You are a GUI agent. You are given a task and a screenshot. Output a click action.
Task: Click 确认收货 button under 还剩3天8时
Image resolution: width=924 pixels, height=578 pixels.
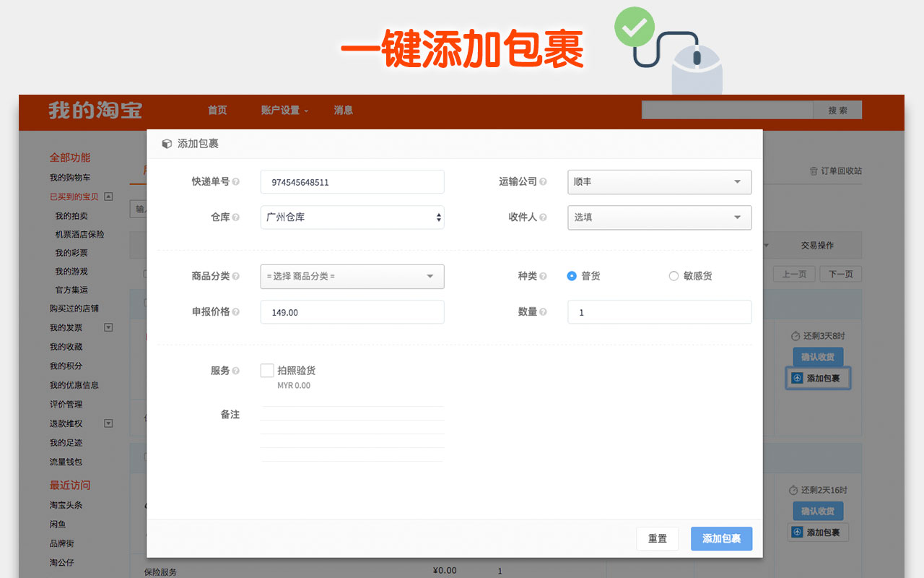(818, 357)
